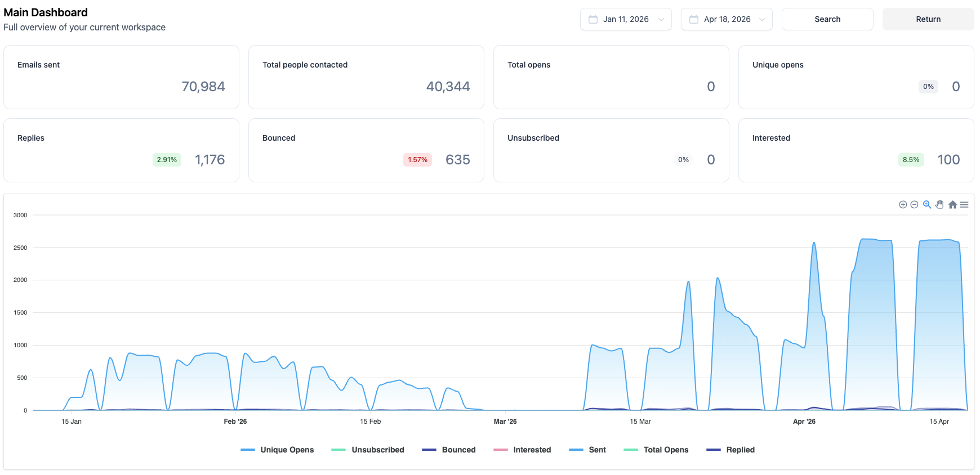Click the chart Zoom In plus icon

[903, 205]
